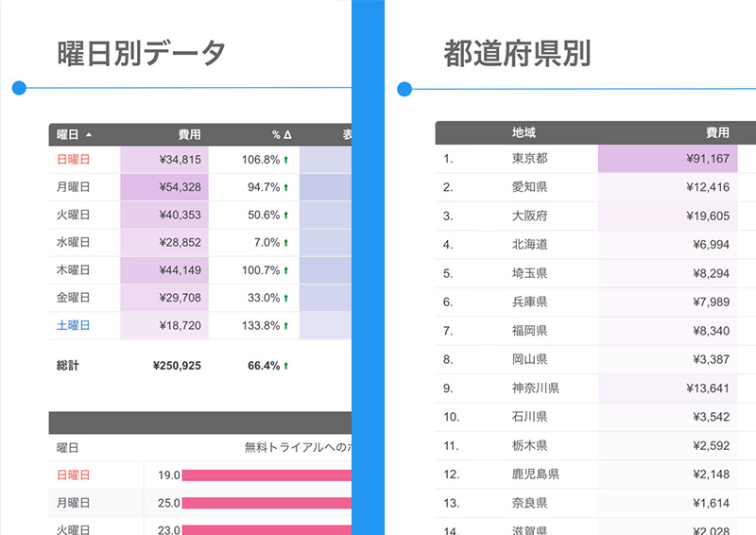756x535 pixels.
Task: Click the blue dot under 曜日別データ title
Action: [x=19, y=89]
